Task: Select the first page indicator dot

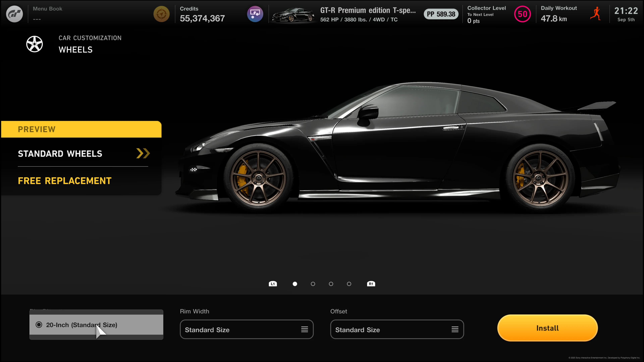Action: click(295, 284)
